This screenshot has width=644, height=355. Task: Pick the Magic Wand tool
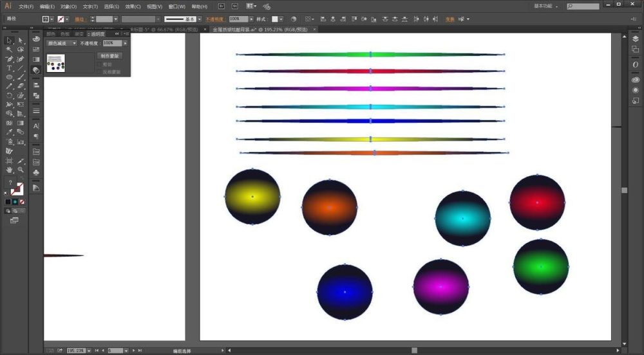click(x=10, y=50)
